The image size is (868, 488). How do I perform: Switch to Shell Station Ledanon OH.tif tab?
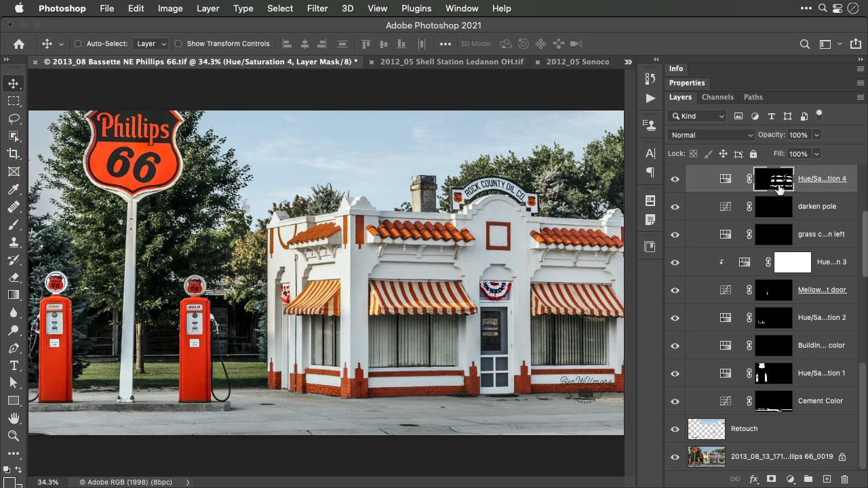[x=452, y=62]
